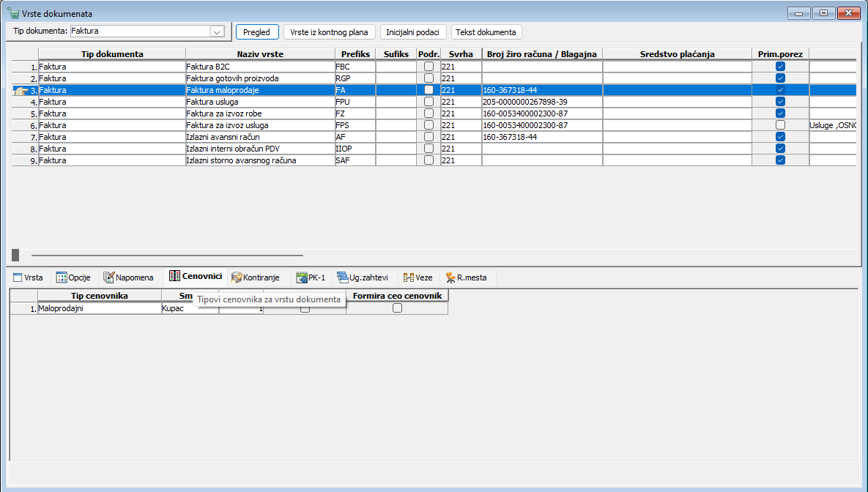Check Podr. for Faktura za izvoz robe
The height and width of the screenshot is (492, 868).
[429, 113]
